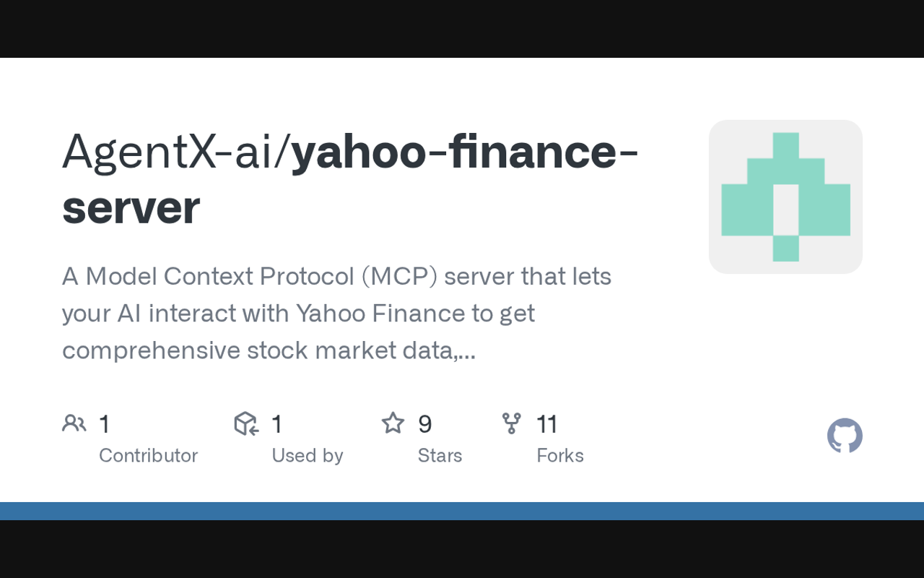The width and height of the screenshot is (924, 578).
Task: Click the fork count '11'
Action: (x=547, y=424)
